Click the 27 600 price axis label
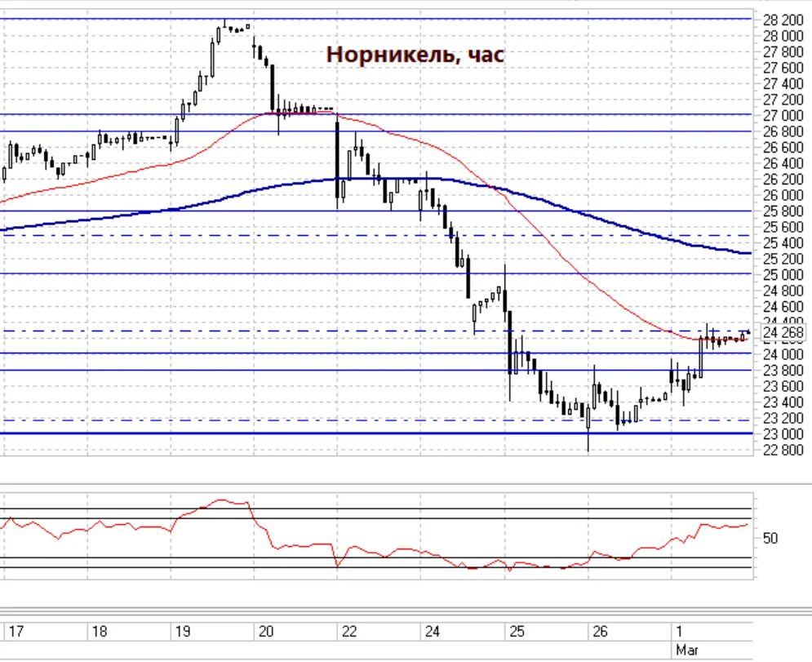Viewport: 812px width, 662px height. (783, 68)
